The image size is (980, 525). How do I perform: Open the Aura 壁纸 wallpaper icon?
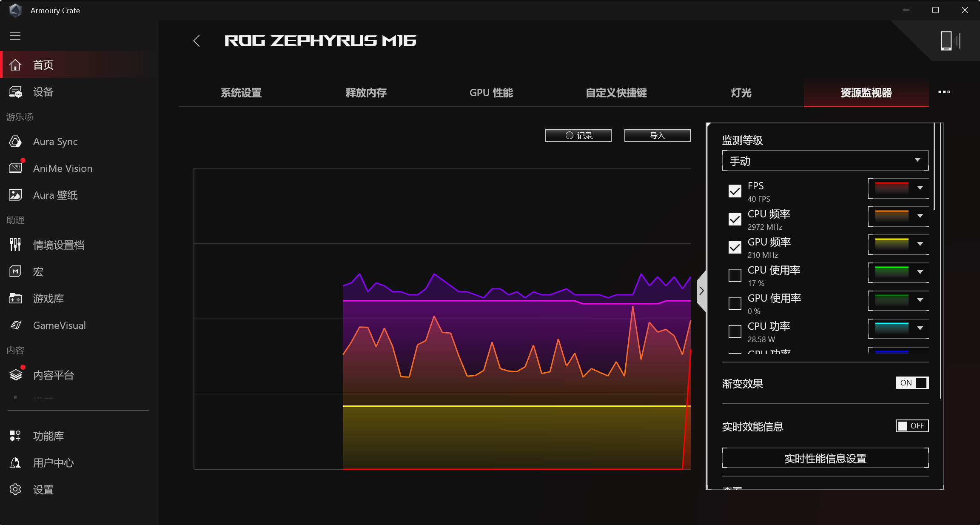(15, 195)
